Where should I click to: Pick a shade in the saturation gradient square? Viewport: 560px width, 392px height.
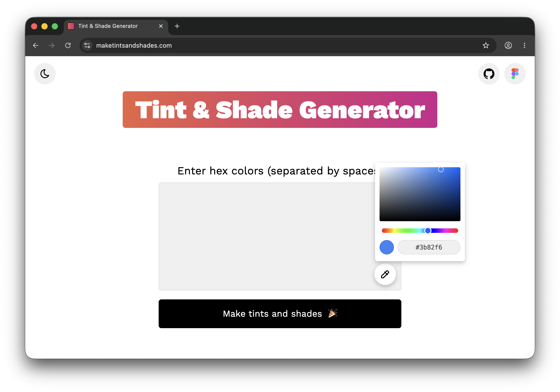pyautogui.click(x=420, y=194)
